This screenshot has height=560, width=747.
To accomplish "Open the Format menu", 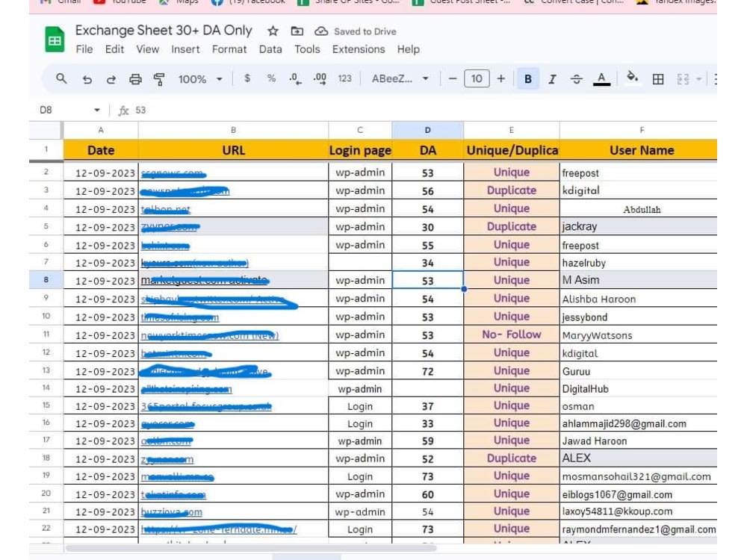I will tap(229, 49).
